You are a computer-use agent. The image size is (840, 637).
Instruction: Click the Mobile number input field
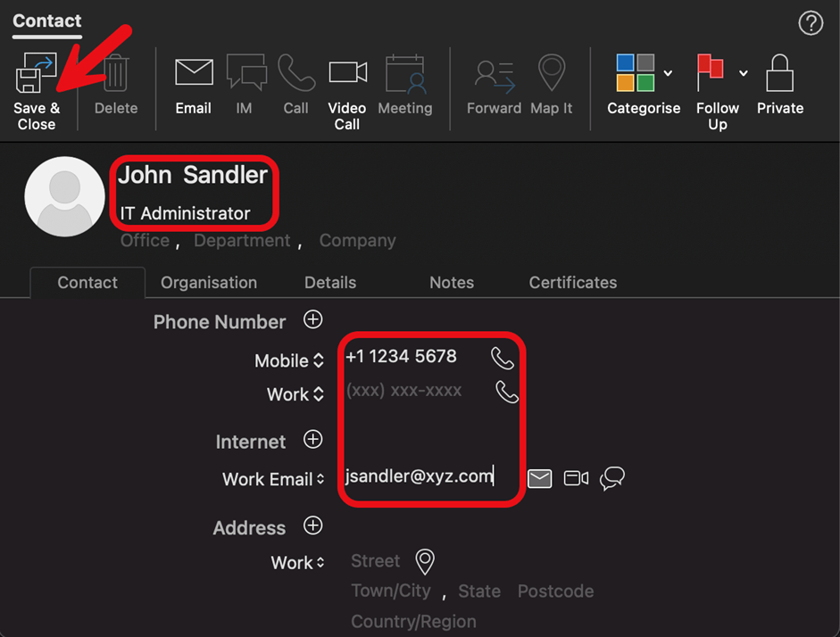(401, 357)
